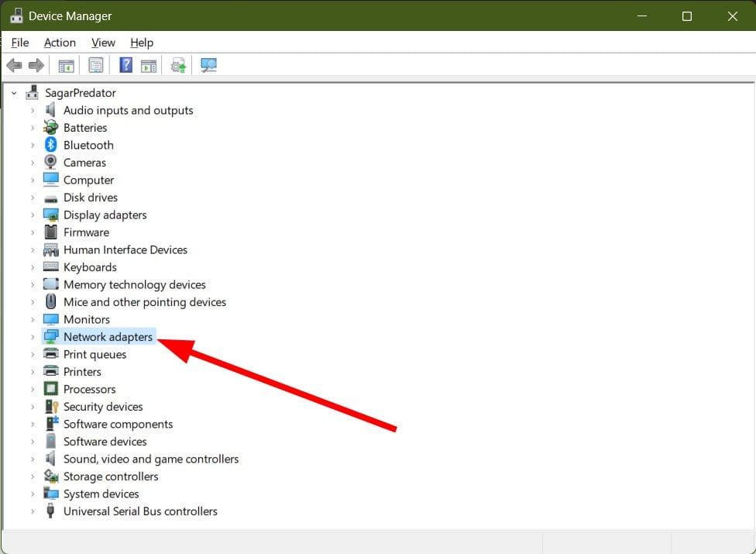Toggle the show/hide action pane icon
756x554 pixels.
coord(149,66)
